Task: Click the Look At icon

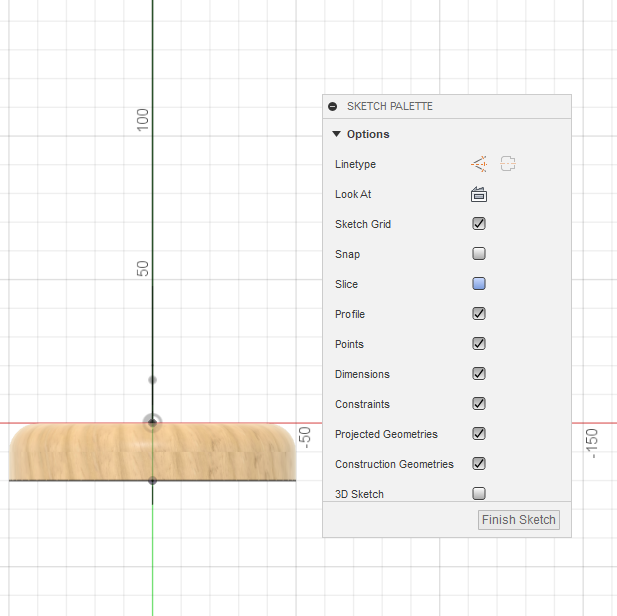Action: click(x=479, y=194)
